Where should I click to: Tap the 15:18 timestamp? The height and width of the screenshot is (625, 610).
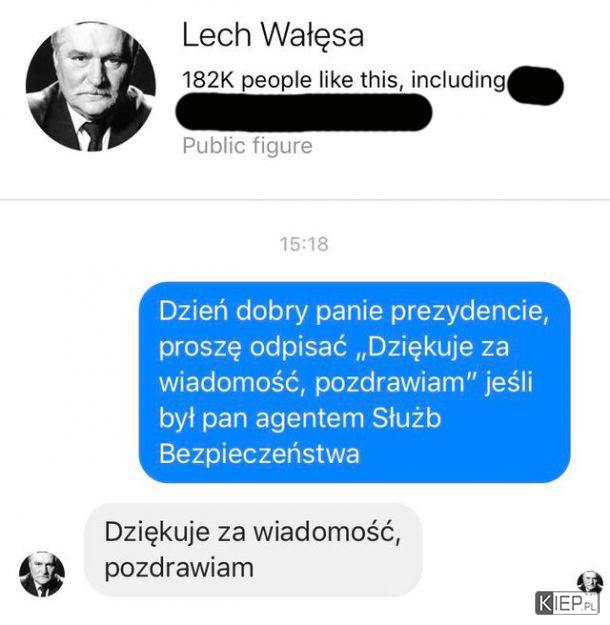point(304,244)
